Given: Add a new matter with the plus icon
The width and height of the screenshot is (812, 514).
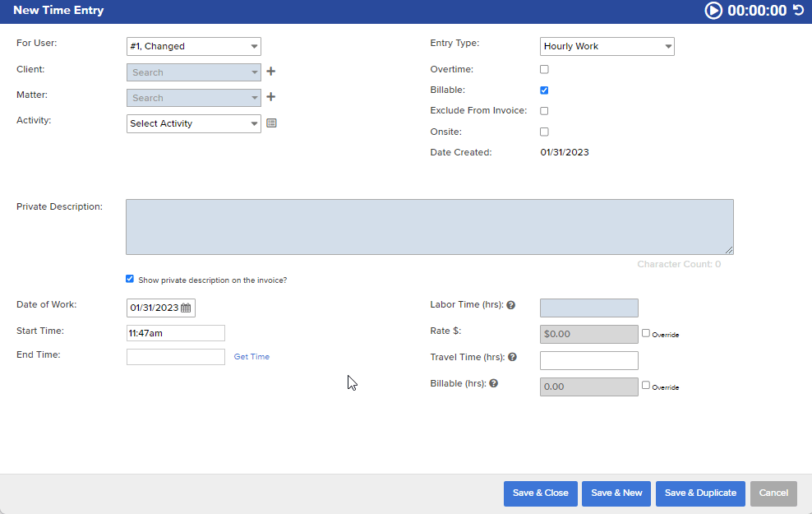Looking at the screenshot, I should pyautogui.click(x=271, y=97).
